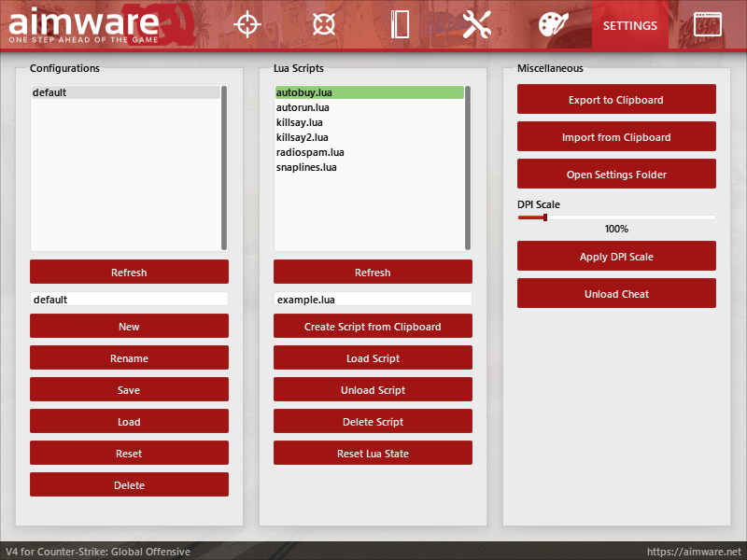The image size is (747, 560).
Task: Click the example.lua script name field
Action: (x=373, y=300)
